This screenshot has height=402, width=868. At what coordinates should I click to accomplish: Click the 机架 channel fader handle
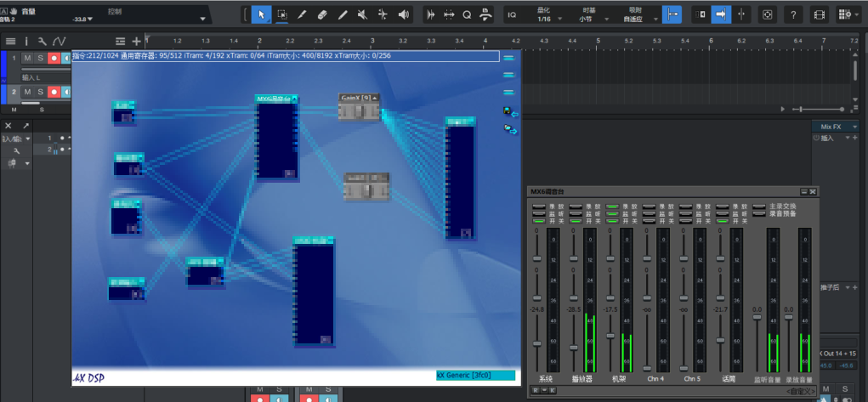[x=610, y=336]
